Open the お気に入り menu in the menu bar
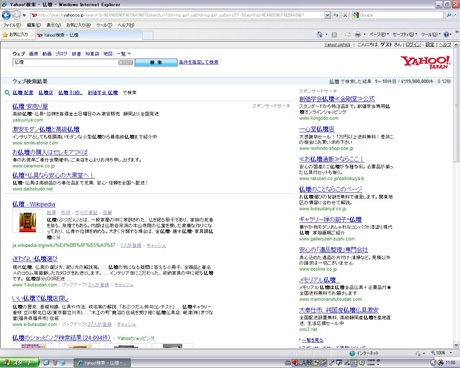The height and width of the screenshot is (368, 460). click(x=78, y=25)
